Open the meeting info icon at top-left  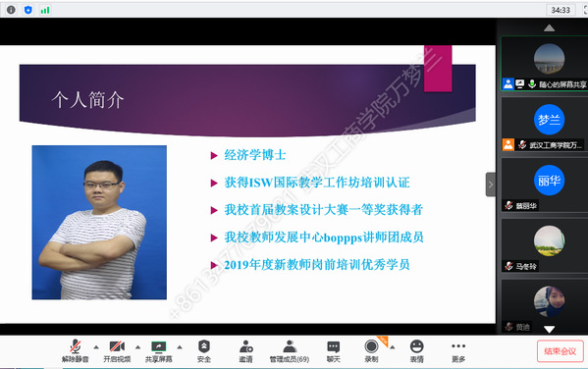(11, 10)
